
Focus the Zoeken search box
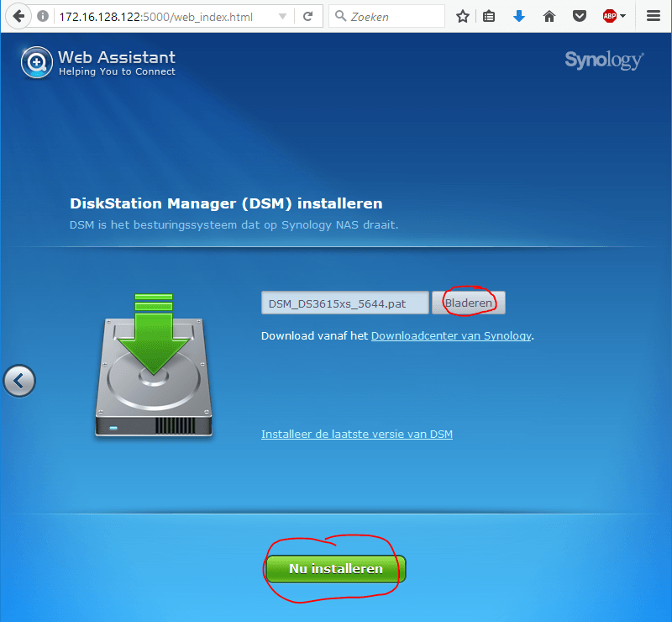387,16
